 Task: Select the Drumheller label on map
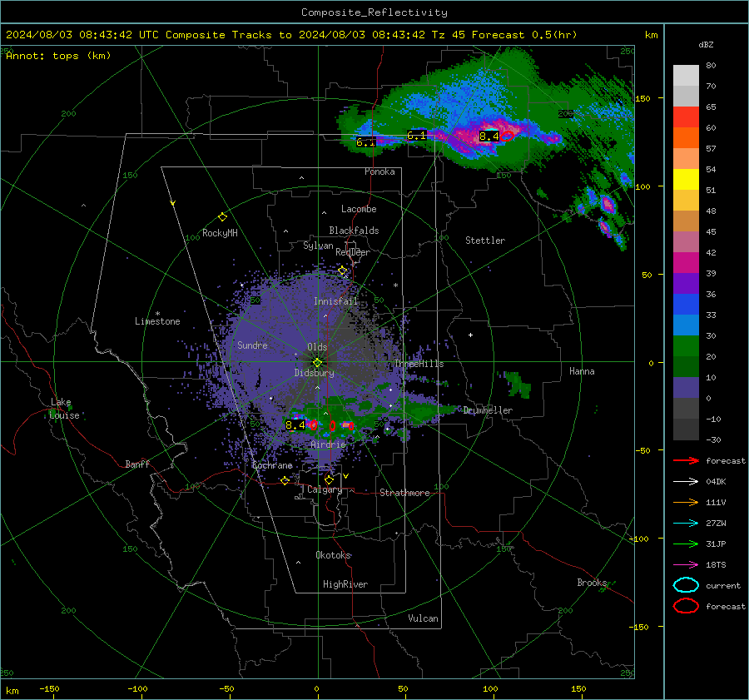pos(488,410)
